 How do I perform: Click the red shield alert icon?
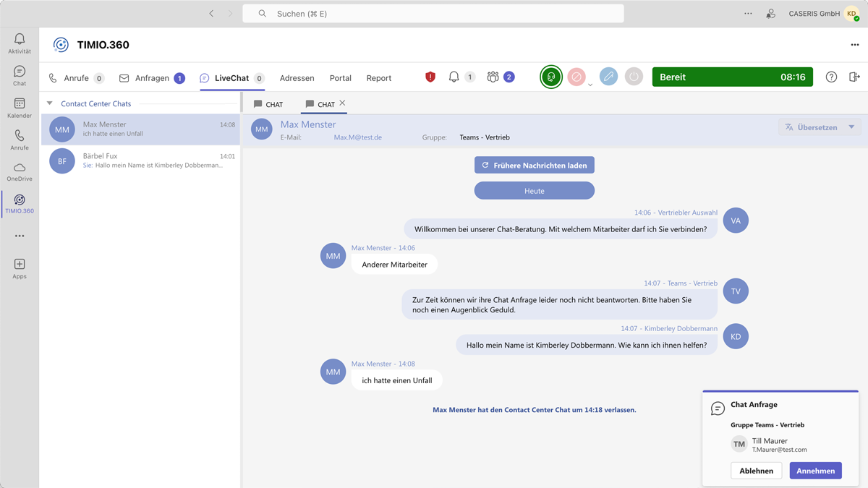coord(430,77)
